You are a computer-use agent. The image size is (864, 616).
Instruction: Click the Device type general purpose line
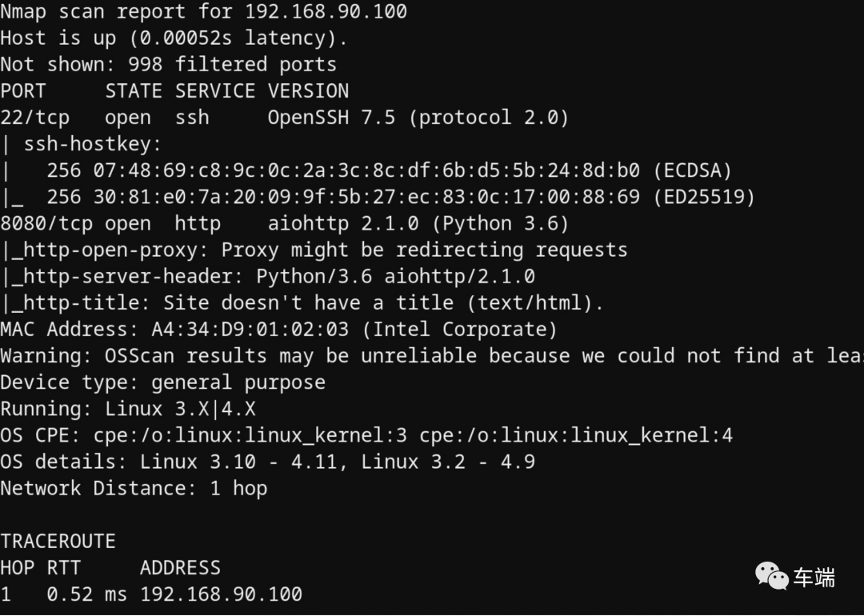[162, 382]
